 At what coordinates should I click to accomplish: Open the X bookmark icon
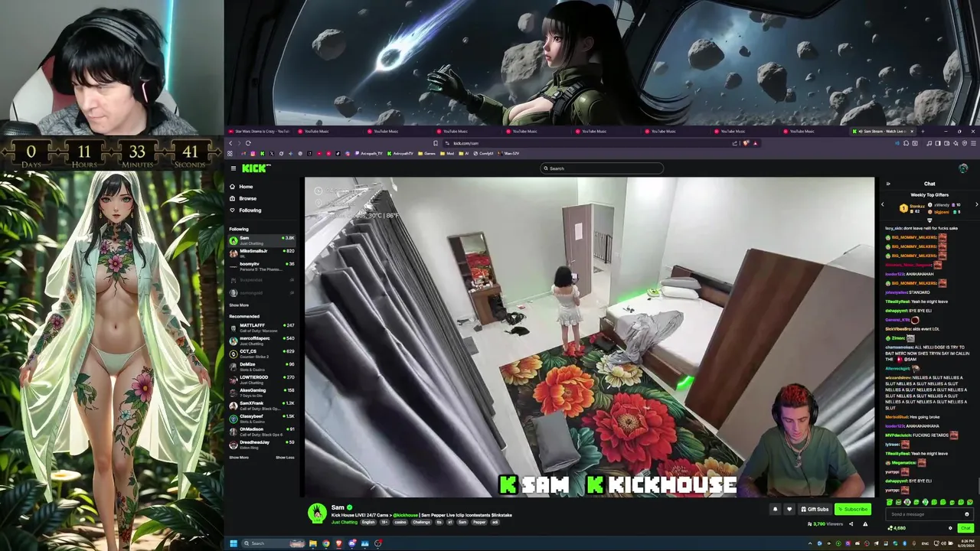pos(271,153)
